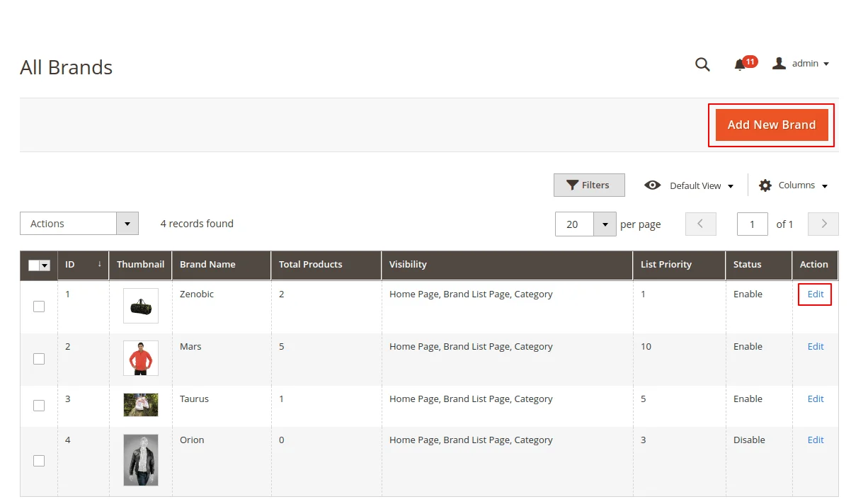This screenshot has height=504, width=851.
Task: Go to next page arrow
Action: click(823, 224)
